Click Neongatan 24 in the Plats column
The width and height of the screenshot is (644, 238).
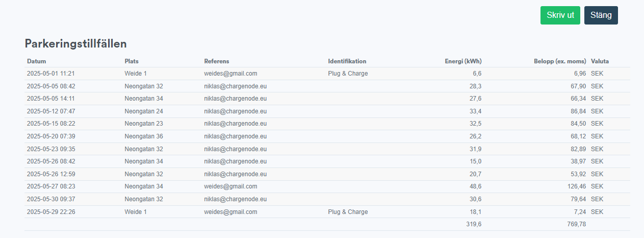click(x=144, y=111)
